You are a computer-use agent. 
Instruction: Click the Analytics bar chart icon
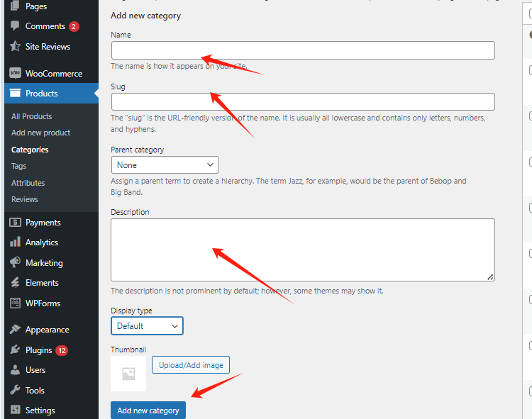tap(15, 242)
